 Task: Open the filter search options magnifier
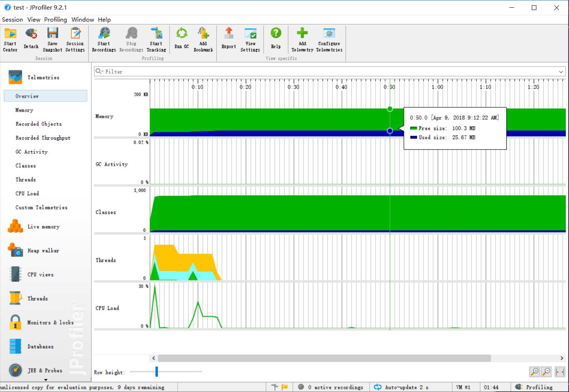[99, 71]
